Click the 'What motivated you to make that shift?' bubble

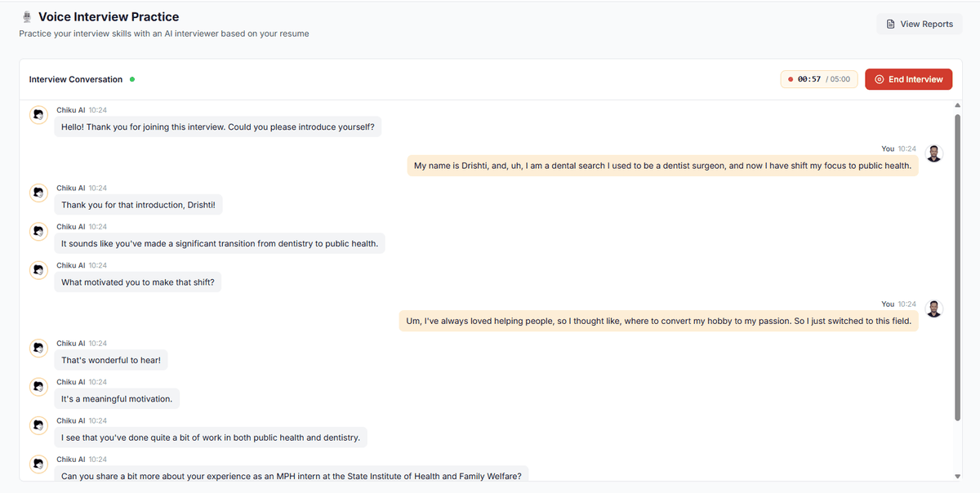137,281
